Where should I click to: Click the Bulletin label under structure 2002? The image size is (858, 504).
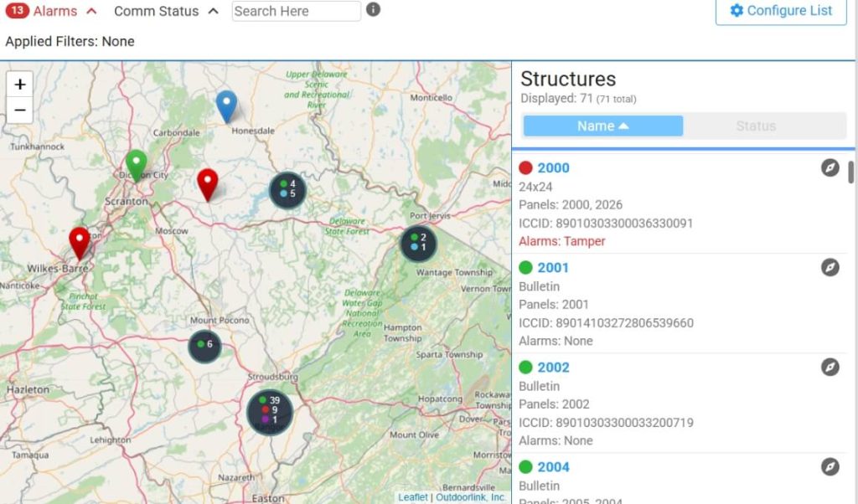539,386
